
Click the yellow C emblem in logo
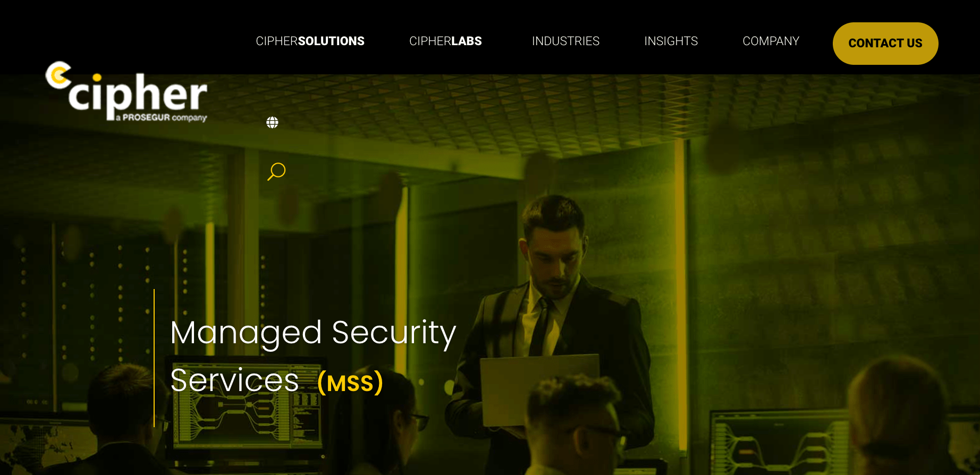(x=58, y=75)
